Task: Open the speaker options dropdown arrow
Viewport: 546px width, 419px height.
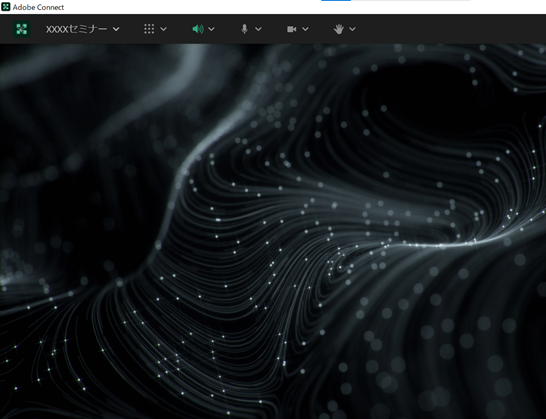Action: 211,29
